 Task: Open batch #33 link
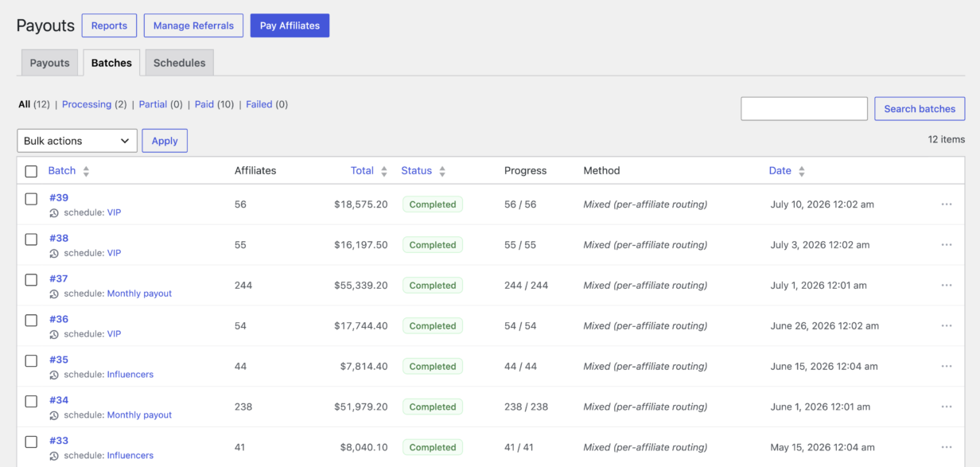click(x=59, y=441)
